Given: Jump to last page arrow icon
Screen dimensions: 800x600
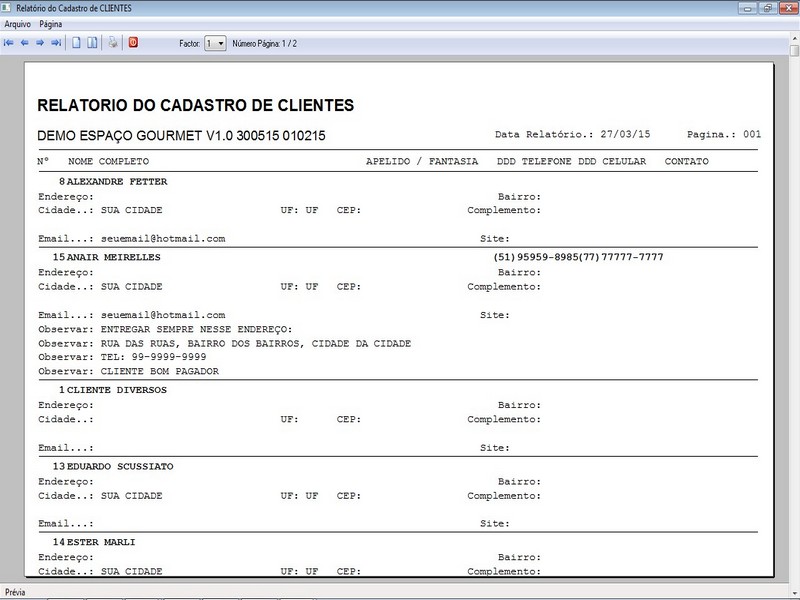Looking at the screenshot, I should tap(56, 43).
